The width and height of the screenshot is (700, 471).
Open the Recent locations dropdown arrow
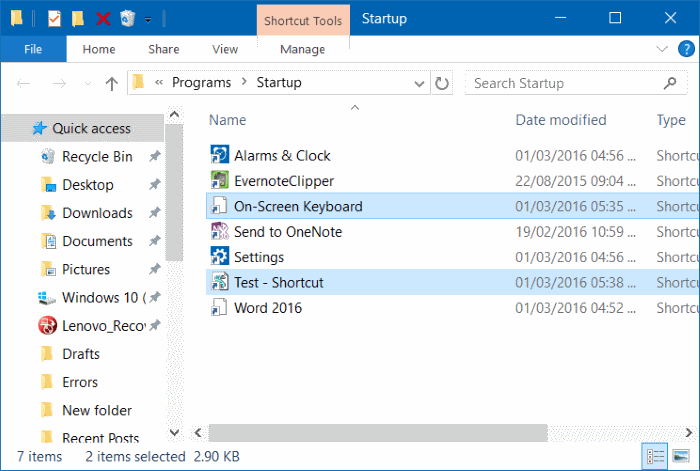coord(88,83)
